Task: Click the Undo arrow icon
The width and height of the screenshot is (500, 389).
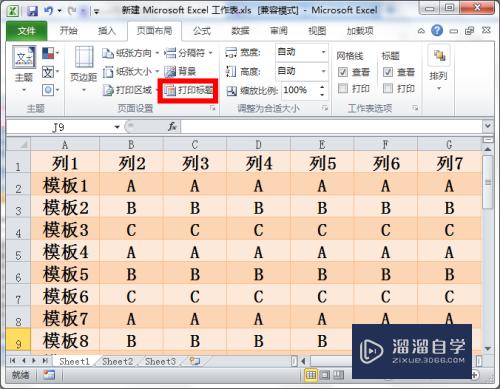Action: click(48, 11)
